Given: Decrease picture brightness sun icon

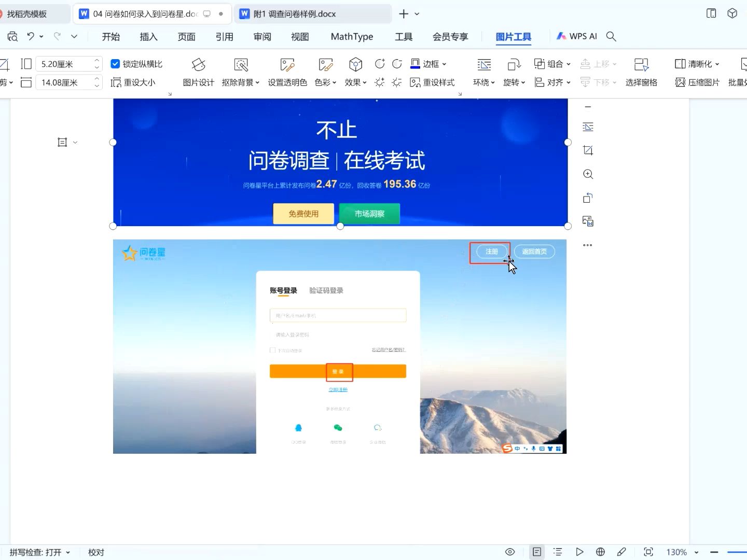Looking at the screenshot, I should tap(397, 82).
